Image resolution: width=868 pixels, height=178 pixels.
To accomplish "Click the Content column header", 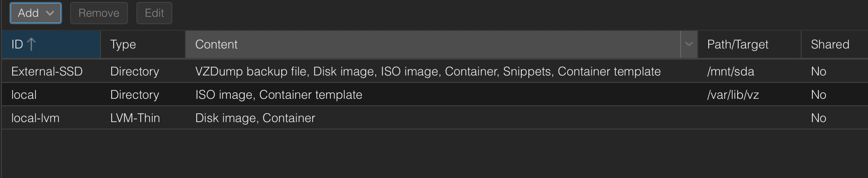I will tap(433, 44).
